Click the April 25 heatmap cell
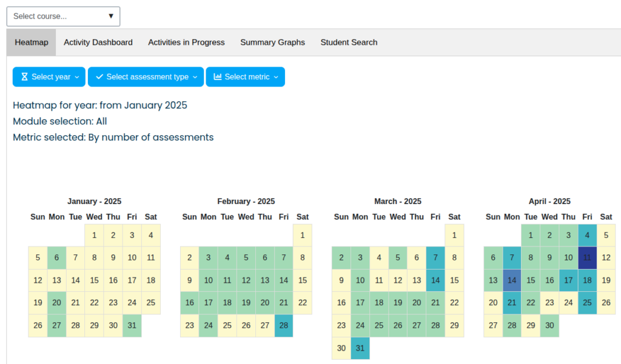 587,303
